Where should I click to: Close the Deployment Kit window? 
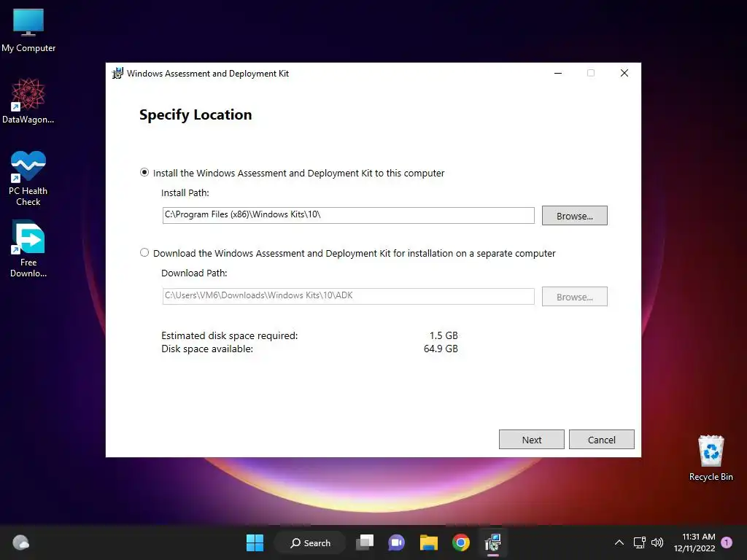[x=624, y=74]
